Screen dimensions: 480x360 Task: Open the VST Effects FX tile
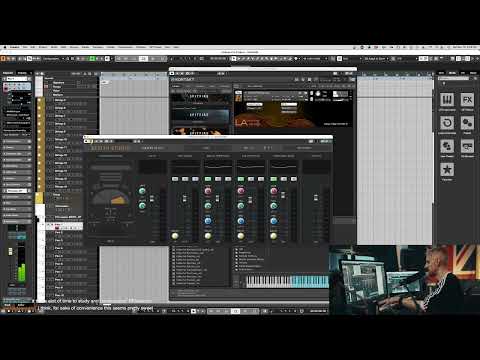[x=467, y=100]
